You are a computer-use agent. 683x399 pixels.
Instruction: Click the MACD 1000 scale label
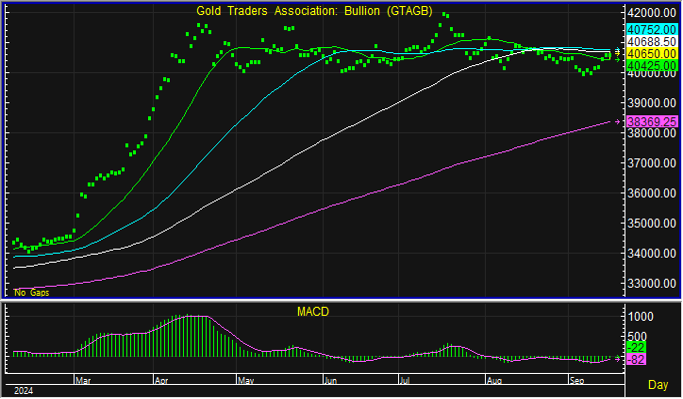click(641, 317)
